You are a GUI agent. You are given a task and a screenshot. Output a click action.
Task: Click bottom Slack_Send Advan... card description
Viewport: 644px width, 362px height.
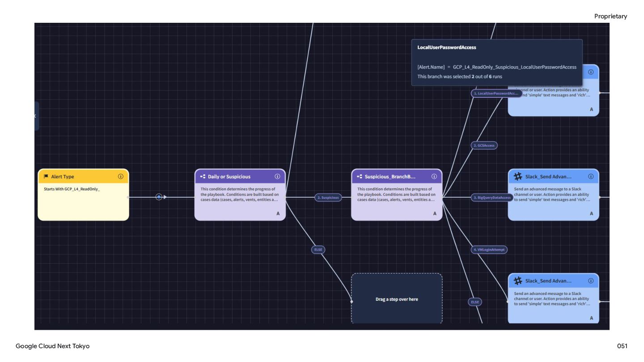[x=552, y=299]
